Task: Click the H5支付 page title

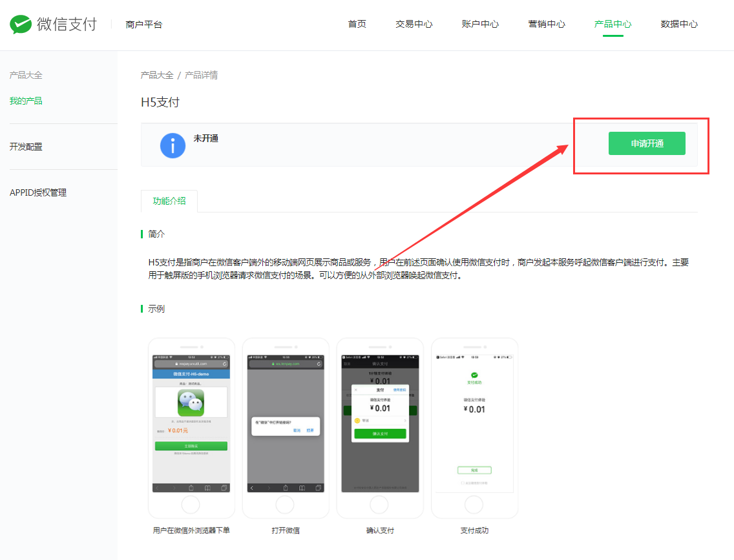Action: click(x=160, y=102)
